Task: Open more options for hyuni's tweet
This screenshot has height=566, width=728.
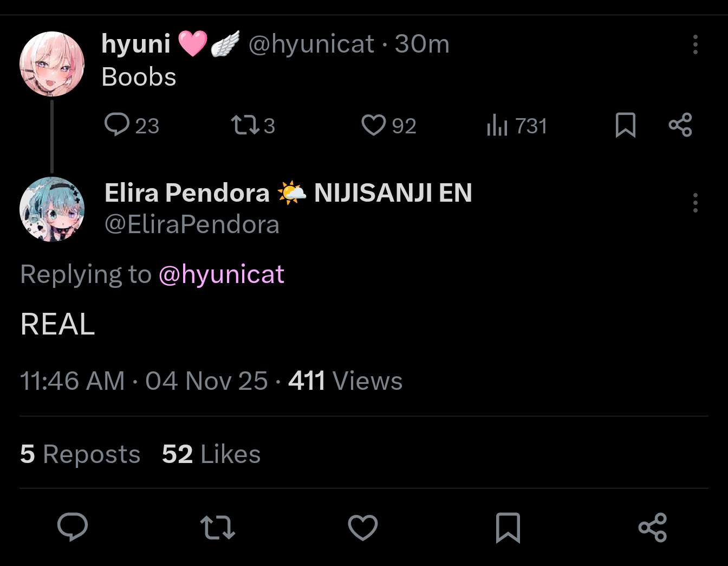Action: [695, 44]
